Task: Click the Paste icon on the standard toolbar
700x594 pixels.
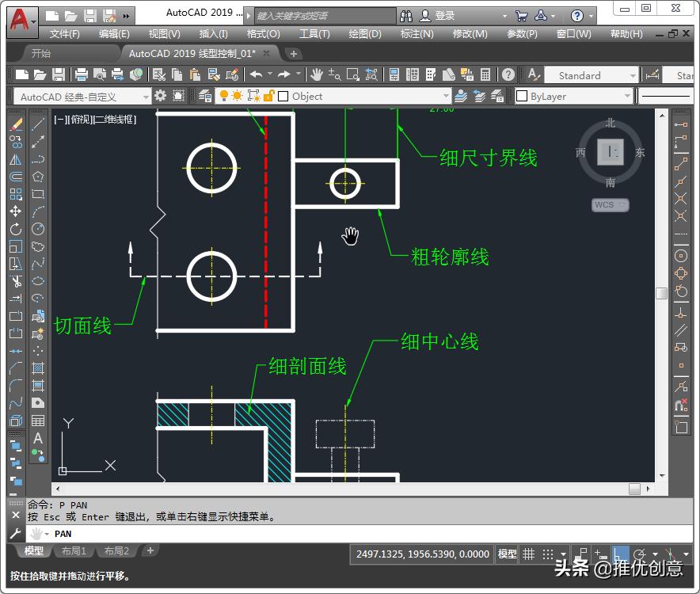Action: [193, 75]
